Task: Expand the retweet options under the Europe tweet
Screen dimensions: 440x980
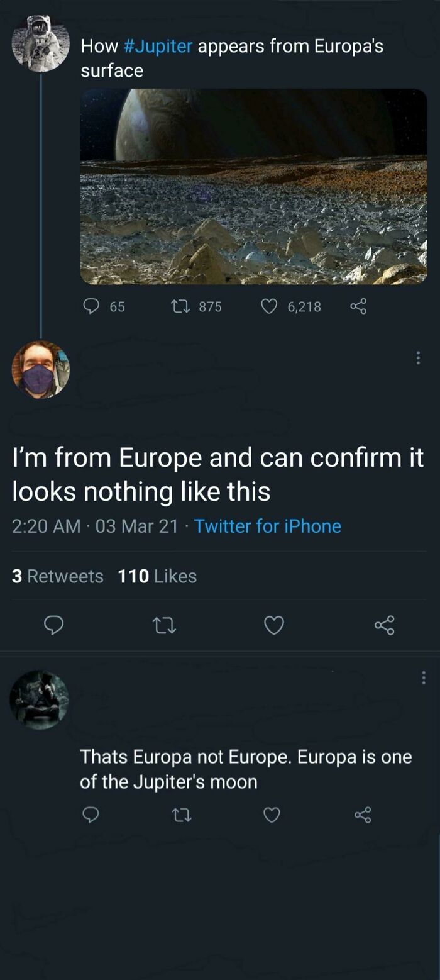Action: click(165, 625)
